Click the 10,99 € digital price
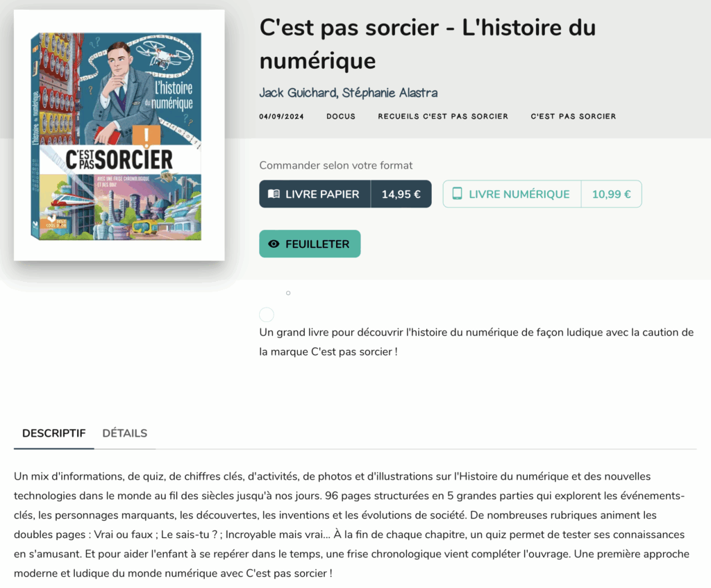Screen dimensions: 711x588 (x=611, y=194)
